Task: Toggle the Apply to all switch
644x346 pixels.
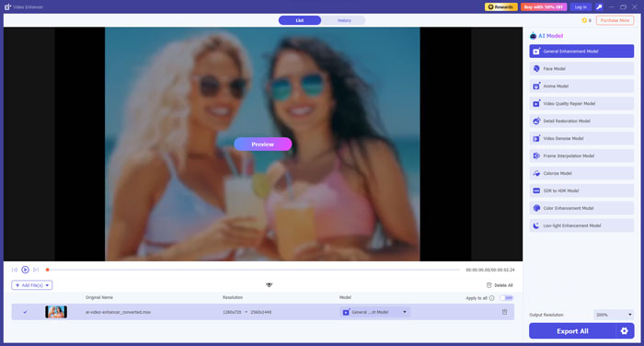Action: pyautogui.click(x=507, y=298)
